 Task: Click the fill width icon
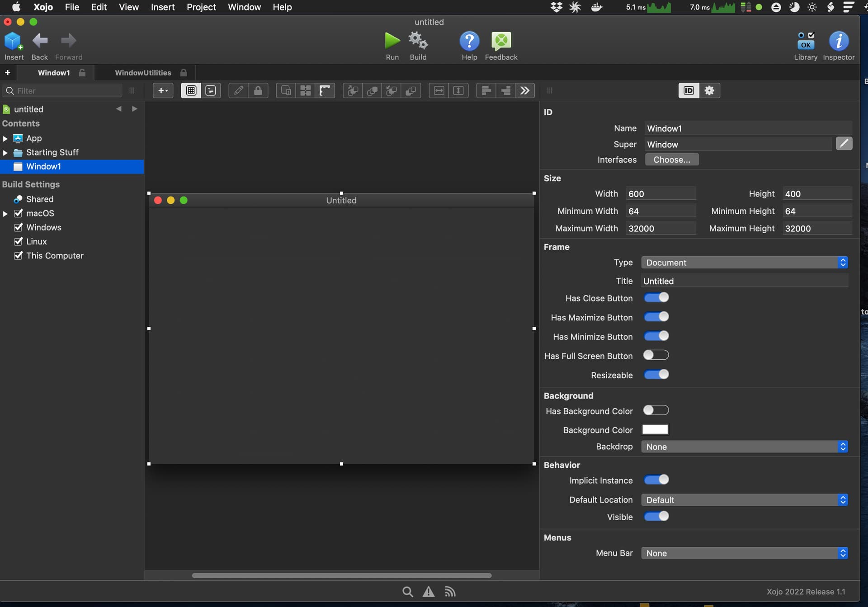tap(439, 91)
